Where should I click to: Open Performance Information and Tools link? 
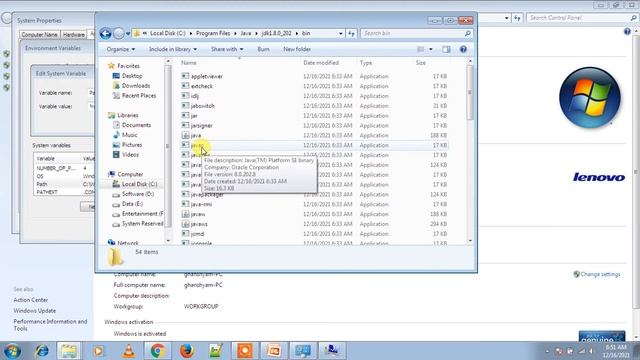(50, 325)
